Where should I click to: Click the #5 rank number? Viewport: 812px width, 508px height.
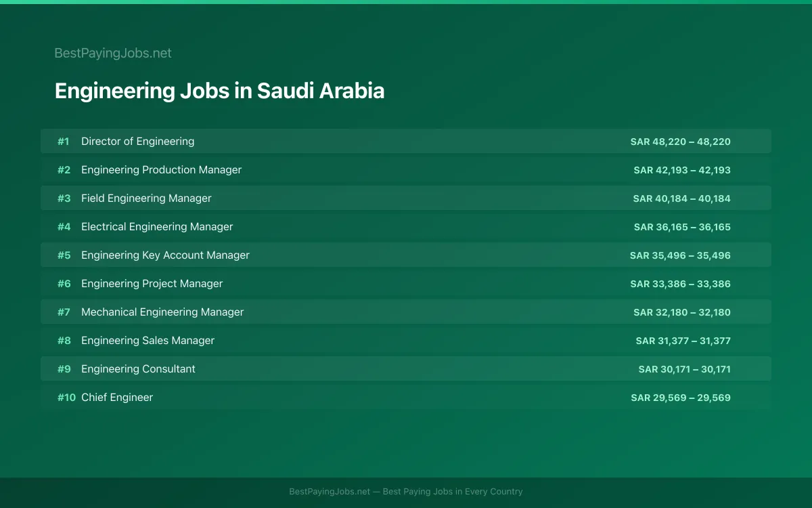click(64, 255)
